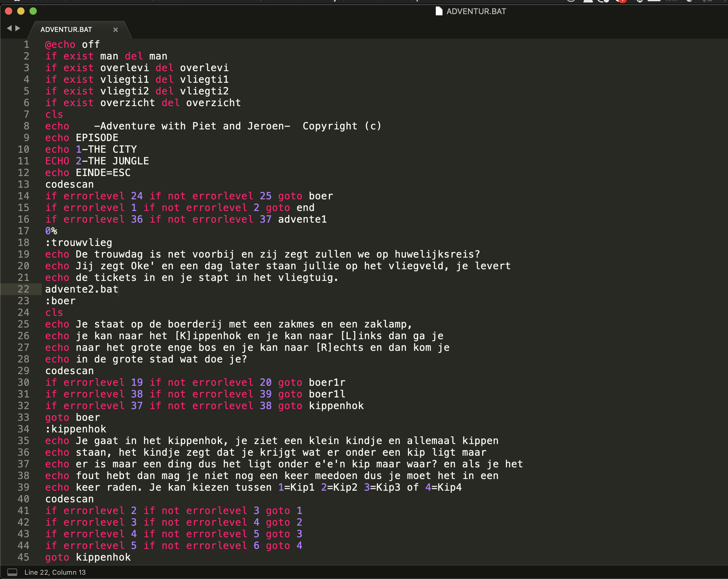Screen dimensions: 728x579
Task: Place cursor on 'codescan' at line 13
Action: (70, 184)
